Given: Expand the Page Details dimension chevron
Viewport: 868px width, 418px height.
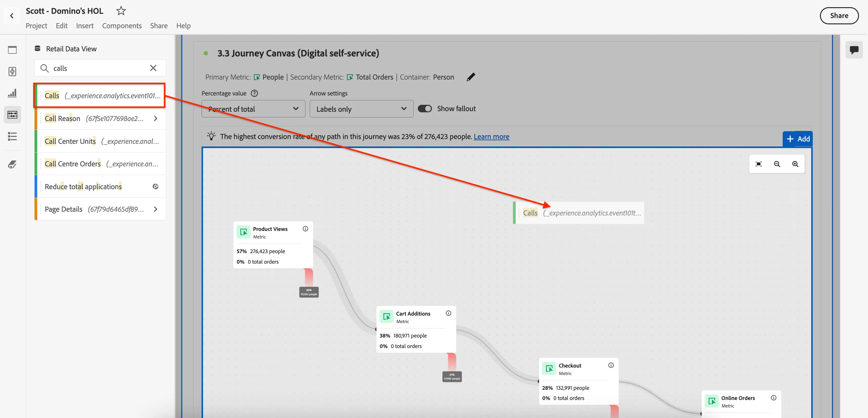Looking at the screenshot, I should click(155, 209).
